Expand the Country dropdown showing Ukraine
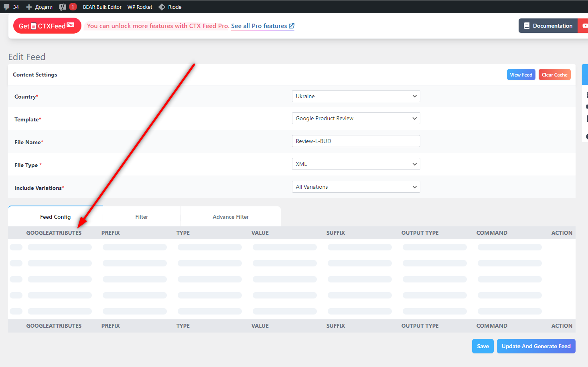Image resolution: width=588 pixels, height=367 pixels. [x=356, y=96]
